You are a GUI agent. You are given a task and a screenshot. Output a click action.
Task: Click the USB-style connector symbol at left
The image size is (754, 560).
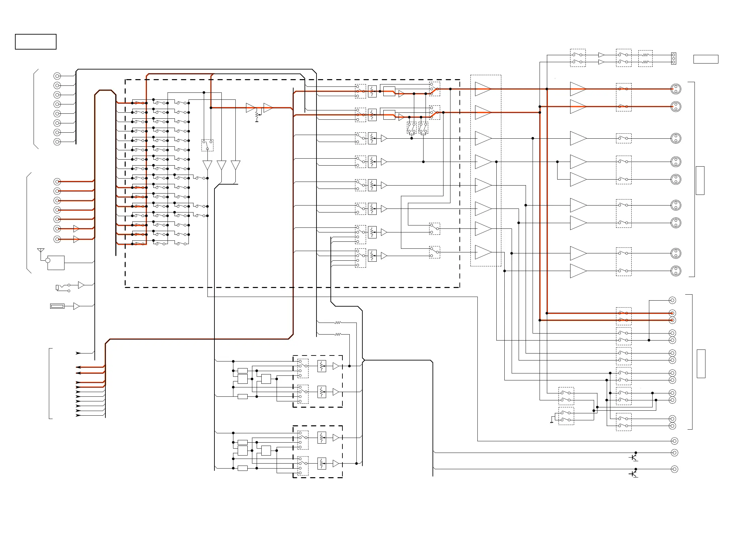57,306
